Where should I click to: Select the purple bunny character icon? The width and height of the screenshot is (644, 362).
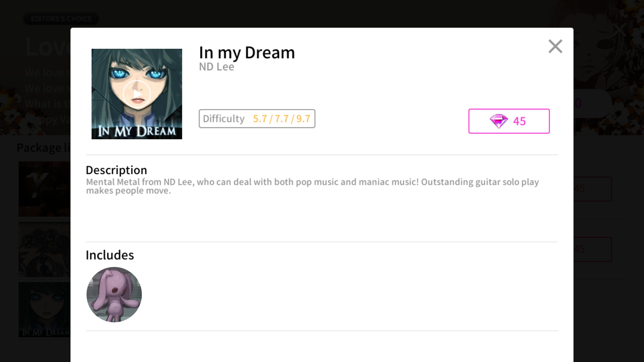coord(114,294)
